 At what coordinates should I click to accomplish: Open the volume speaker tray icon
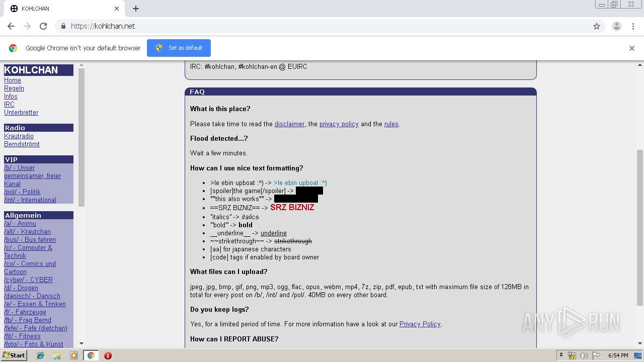pyautogui.click(x=584, y=355)
